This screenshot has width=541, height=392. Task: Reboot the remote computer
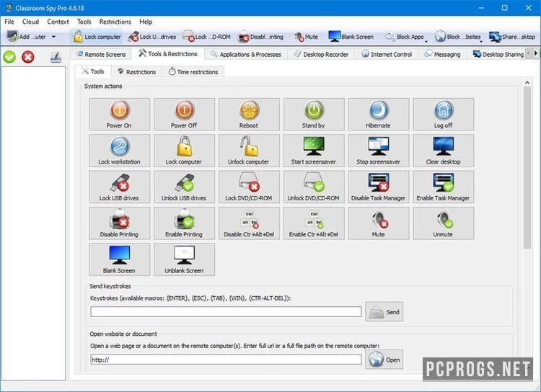(x=249, y=115)
